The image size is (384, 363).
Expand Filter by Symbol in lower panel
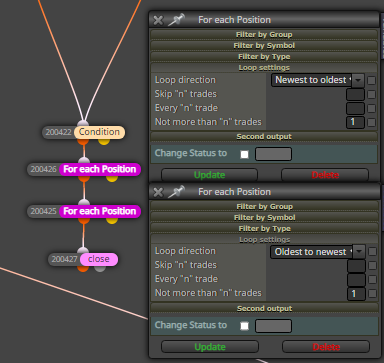(x=264, y=218)
